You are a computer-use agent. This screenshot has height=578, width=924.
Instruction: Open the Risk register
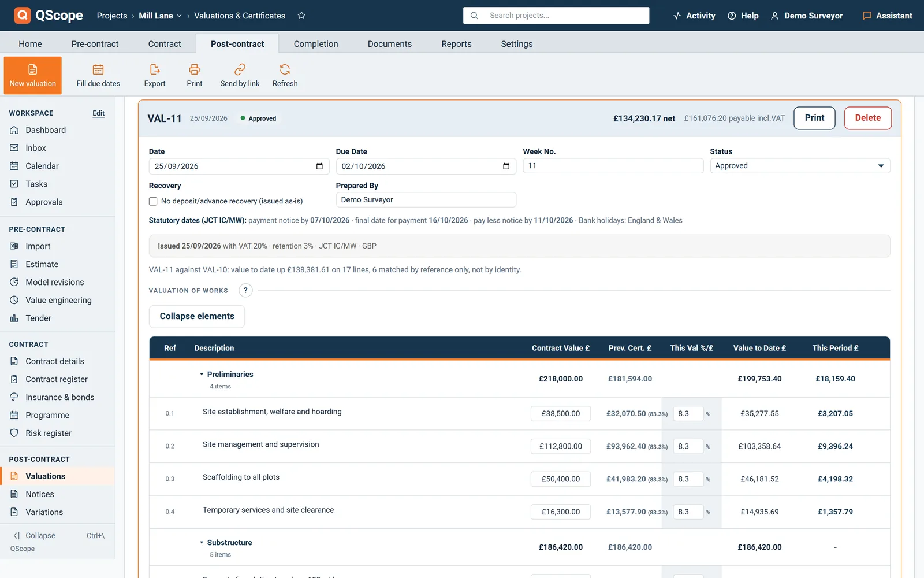[x=49, y=433]
